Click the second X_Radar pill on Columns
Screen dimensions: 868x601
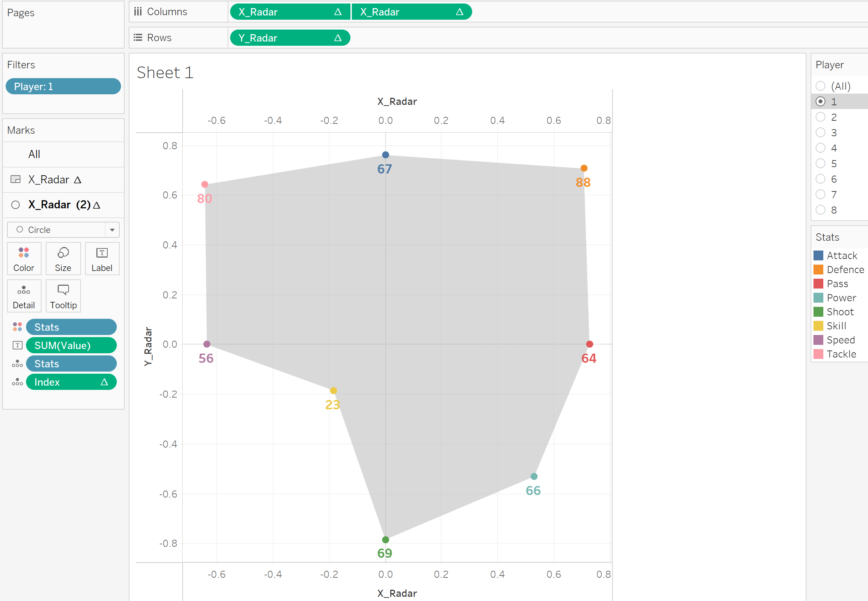click(411, 12)
